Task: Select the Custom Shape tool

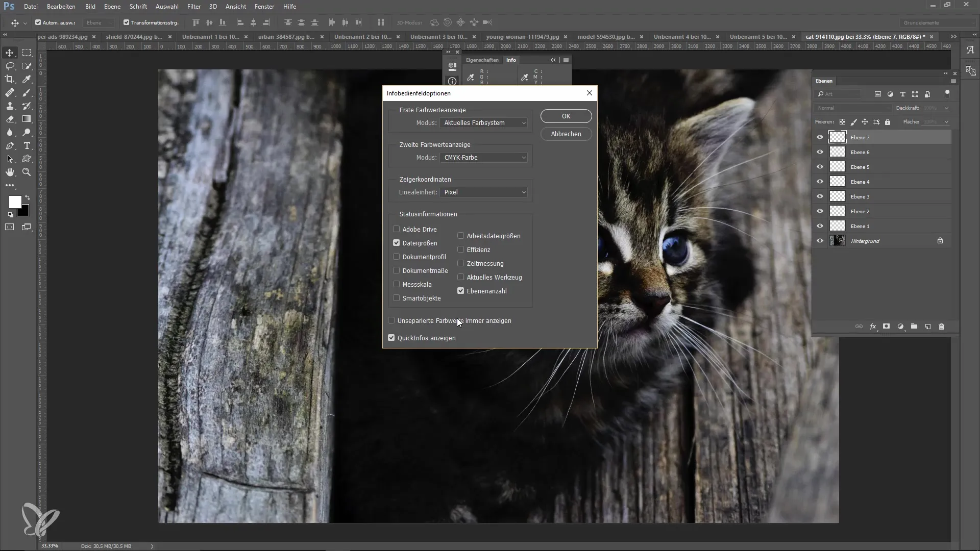Action: tap(27, 159)
